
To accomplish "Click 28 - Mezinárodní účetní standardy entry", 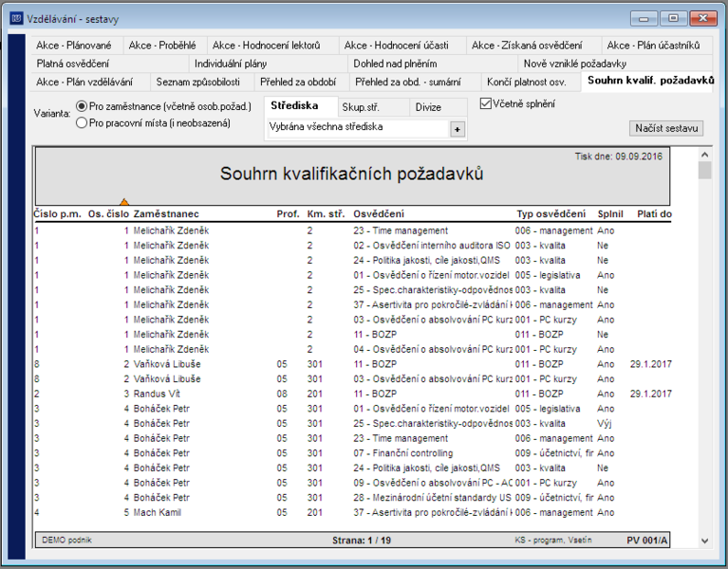I will coord(432,498).
